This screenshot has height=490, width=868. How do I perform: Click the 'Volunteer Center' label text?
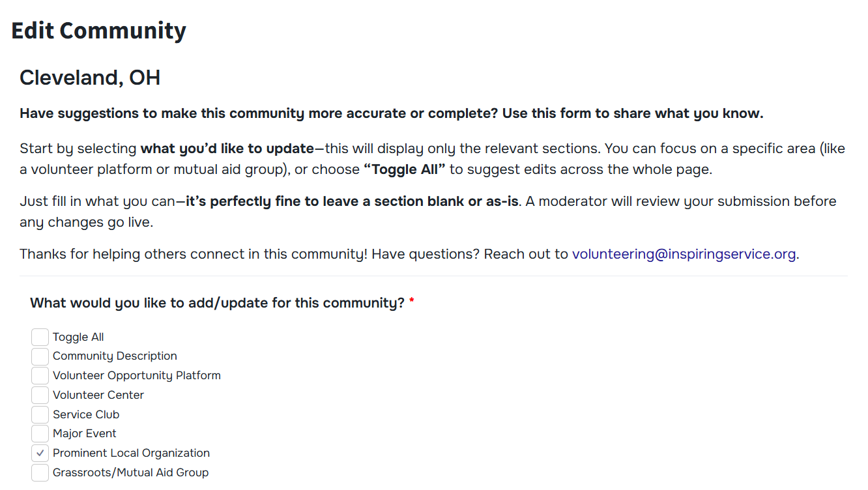98,395
